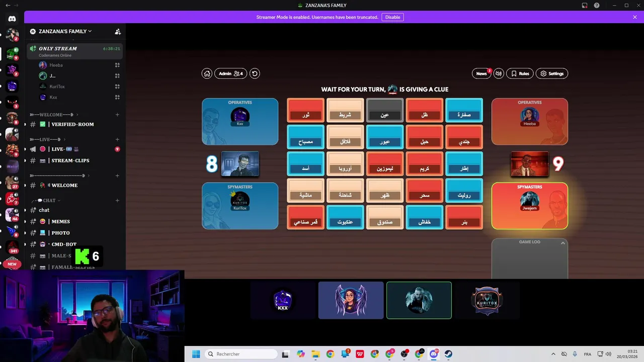Open File Explorer from the taskbar
The height and width of the screenshot is (362, 644).
(x=315, y=354)
